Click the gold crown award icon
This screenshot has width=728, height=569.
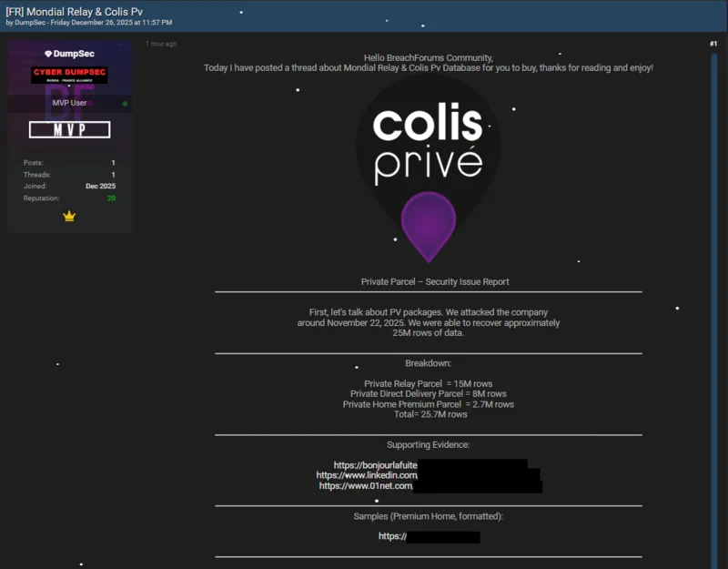pyautogui.click(x=69, y=216)
